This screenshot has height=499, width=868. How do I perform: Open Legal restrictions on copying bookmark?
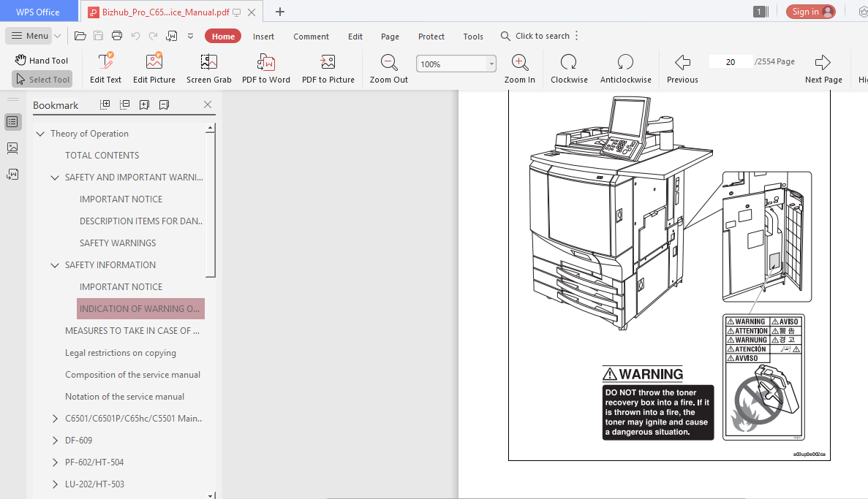pos(120,353)
